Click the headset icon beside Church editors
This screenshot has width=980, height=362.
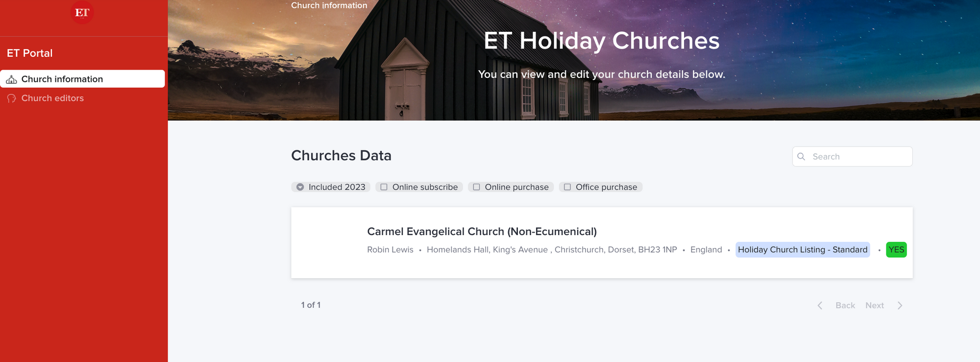[12, 98]
